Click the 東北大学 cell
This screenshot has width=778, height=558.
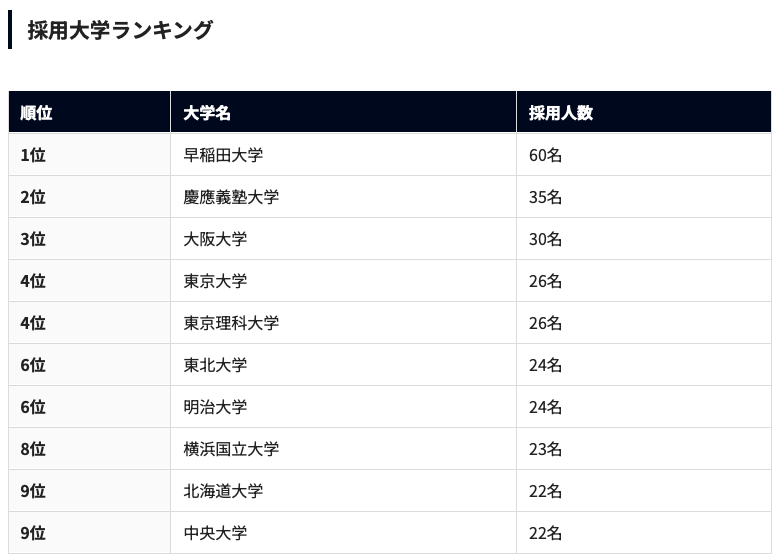[x=343, y=365]
